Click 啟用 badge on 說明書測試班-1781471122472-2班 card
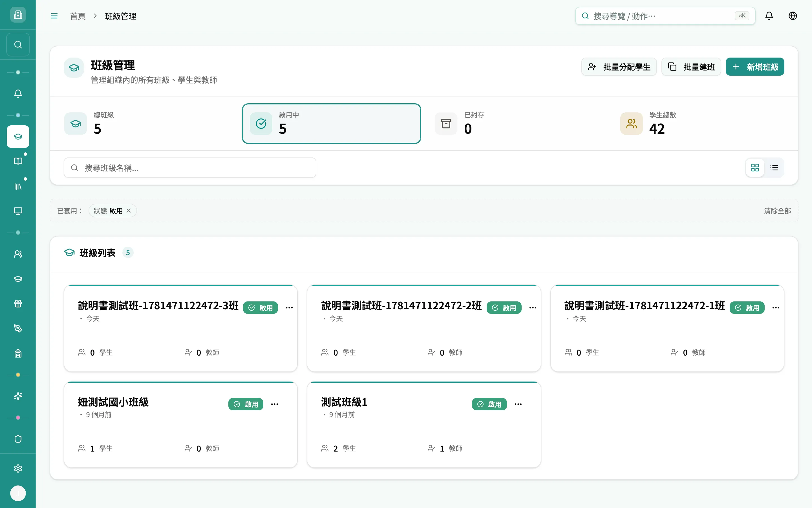The height and width of the screenshot is (508, 812). (504, 308)
